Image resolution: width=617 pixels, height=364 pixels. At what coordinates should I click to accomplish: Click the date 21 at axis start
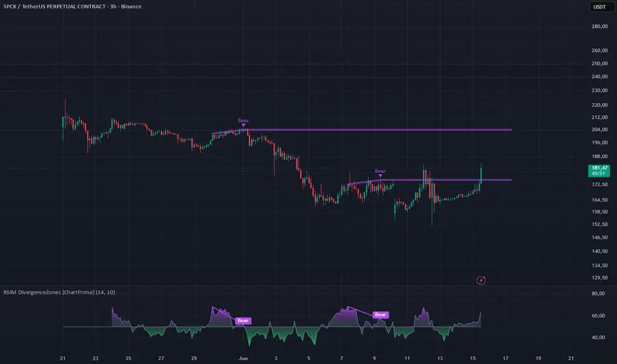pos(63,358)
